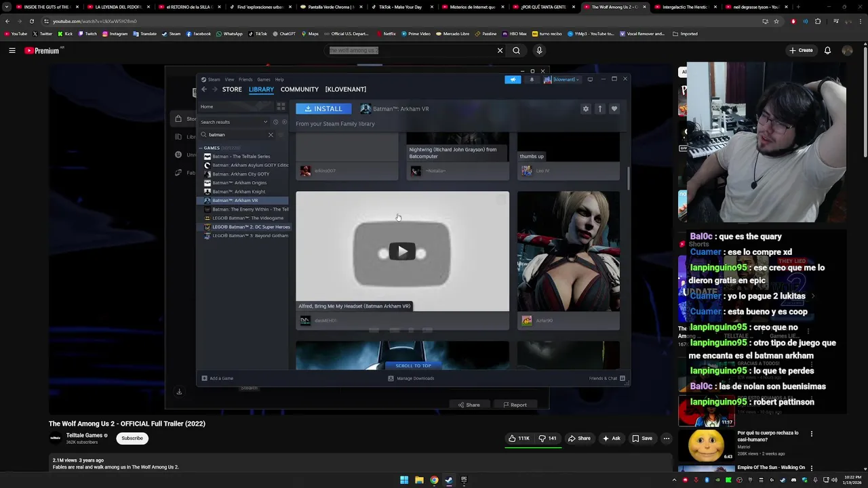This screenshot has width=868, height=488.
Task: Expand the klovenant account dropdown
Action: [x=561, y=79]
